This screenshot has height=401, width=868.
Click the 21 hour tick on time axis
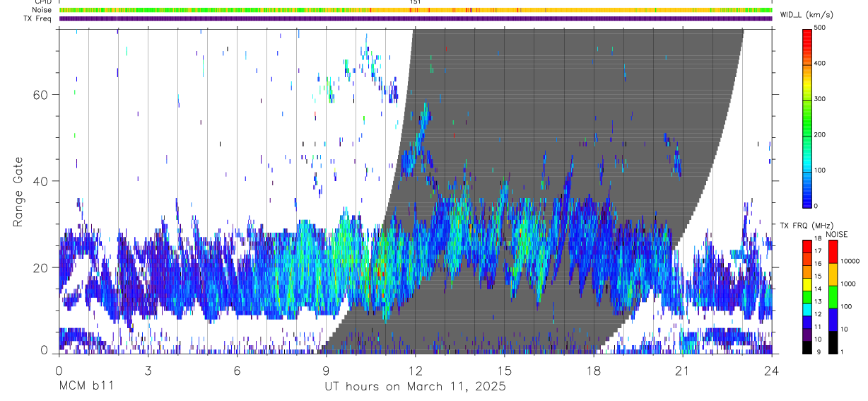tap(682, 370)
